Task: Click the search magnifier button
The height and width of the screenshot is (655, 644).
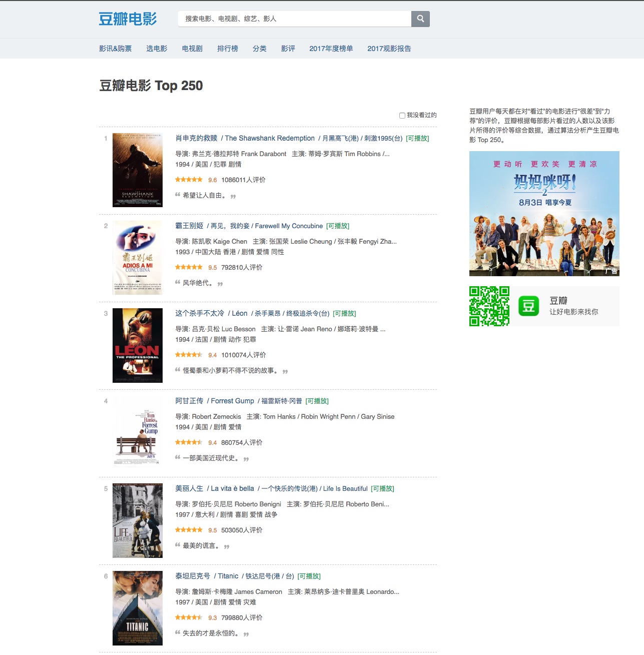Action: tap(420, 19)
